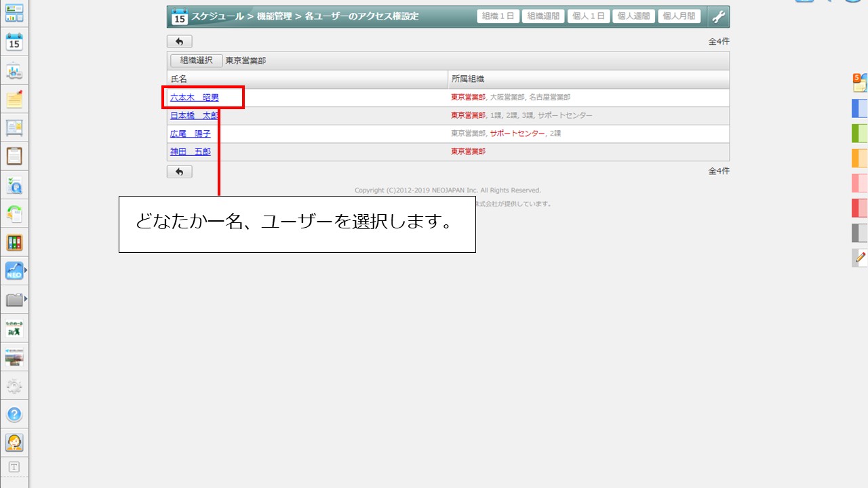Click スケジュール in the breadcrumb

click(218, 16)
